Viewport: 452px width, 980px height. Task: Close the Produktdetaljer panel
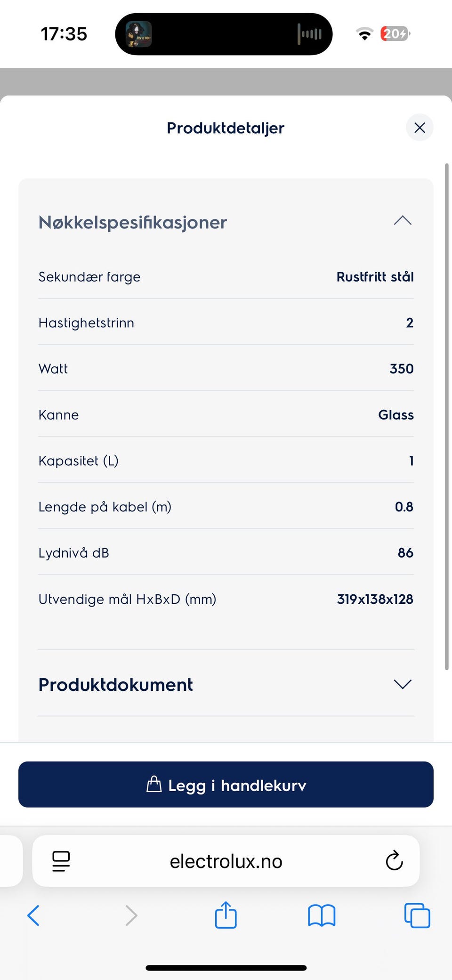[x=419, y=128]
